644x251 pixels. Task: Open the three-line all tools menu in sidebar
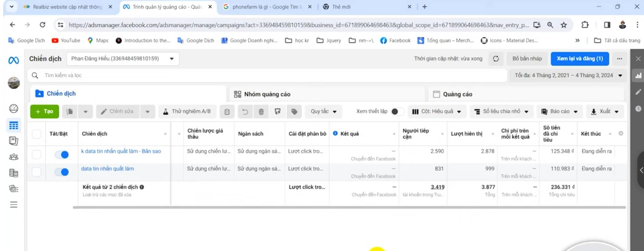pyautogui.click(x=14, y=205)
